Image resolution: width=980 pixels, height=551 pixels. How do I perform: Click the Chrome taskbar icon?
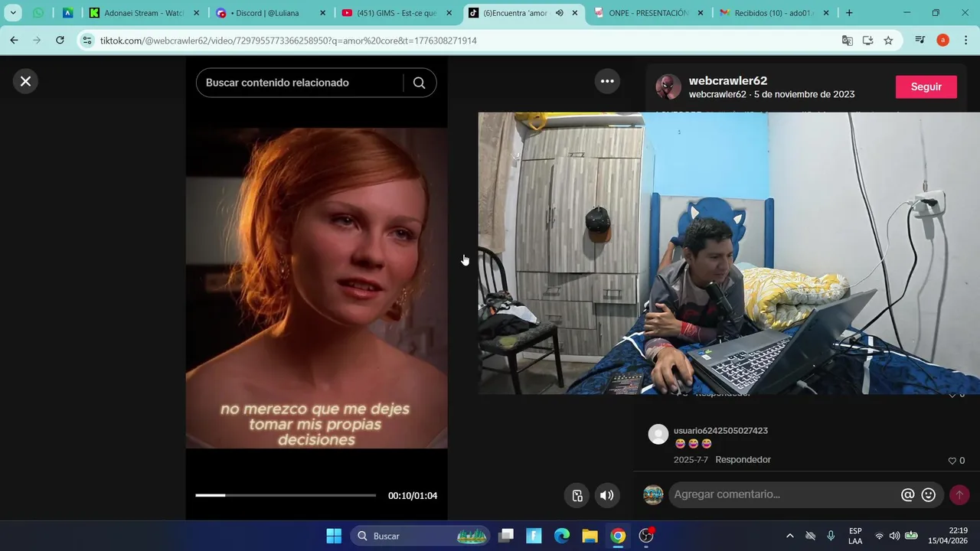pyautogui.click(x=618, y=536)
